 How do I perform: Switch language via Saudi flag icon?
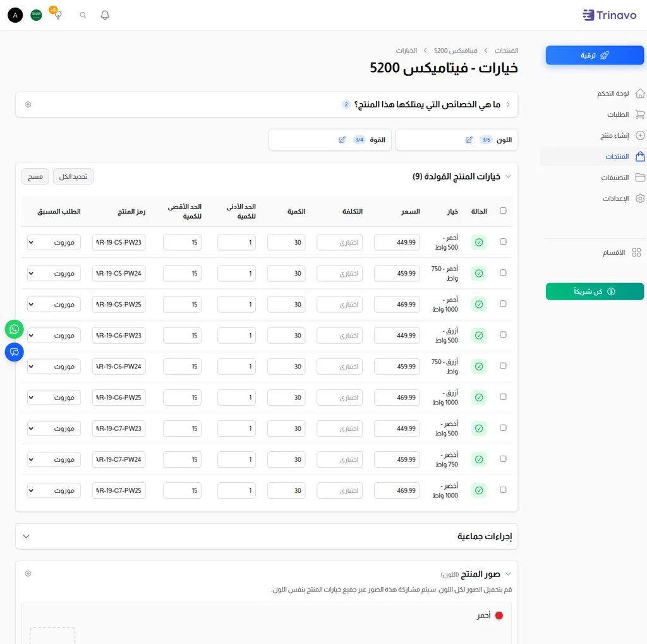tap(36, 15)
